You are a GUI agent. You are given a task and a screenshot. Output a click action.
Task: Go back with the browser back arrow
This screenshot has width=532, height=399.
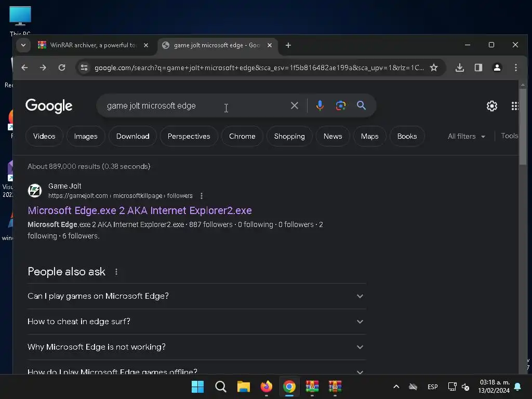coord(24,68)
